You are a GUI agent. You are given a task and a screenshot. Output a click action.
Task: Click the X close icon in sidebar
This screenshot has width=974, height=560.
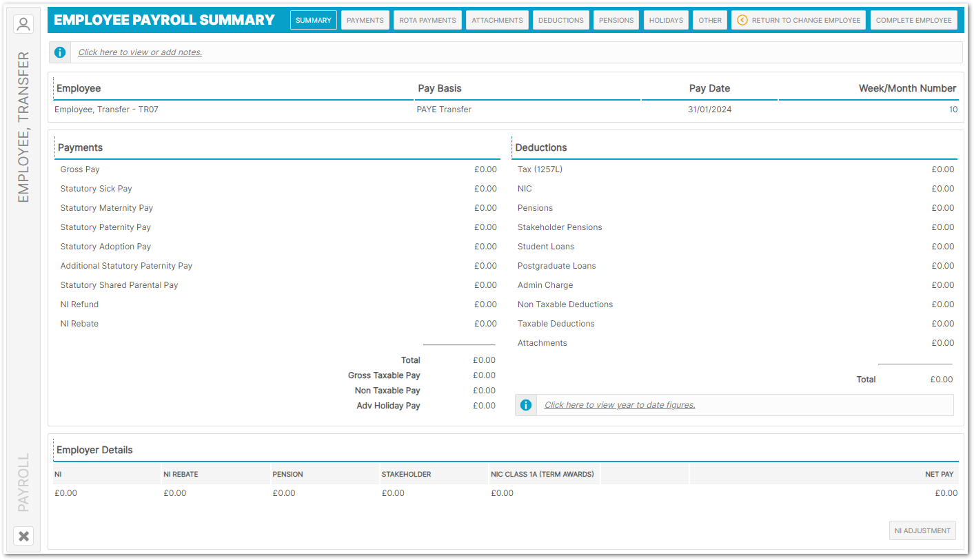(x=23, y=536)
